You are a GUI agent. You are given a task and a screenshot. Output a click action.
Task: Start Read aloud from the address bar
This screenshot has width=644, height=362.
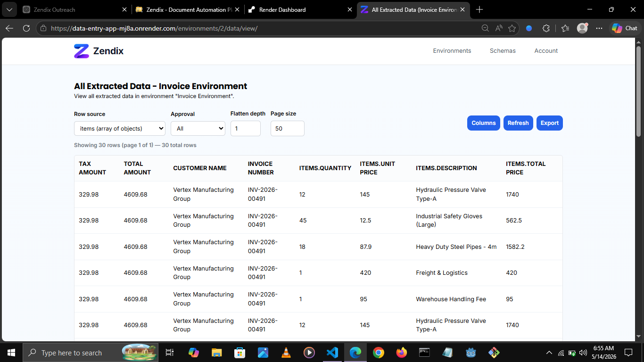coord(499,28)
